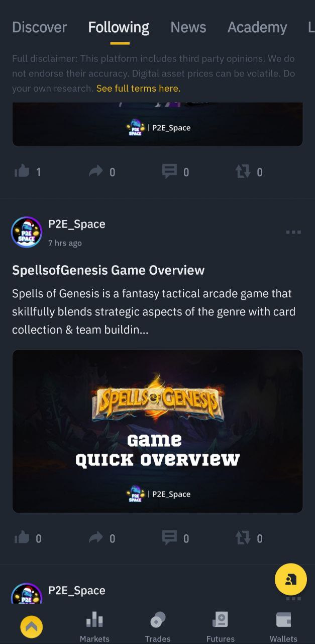
Task: Share the SpellsofGenesis Game Overview post
Action: 95,538
